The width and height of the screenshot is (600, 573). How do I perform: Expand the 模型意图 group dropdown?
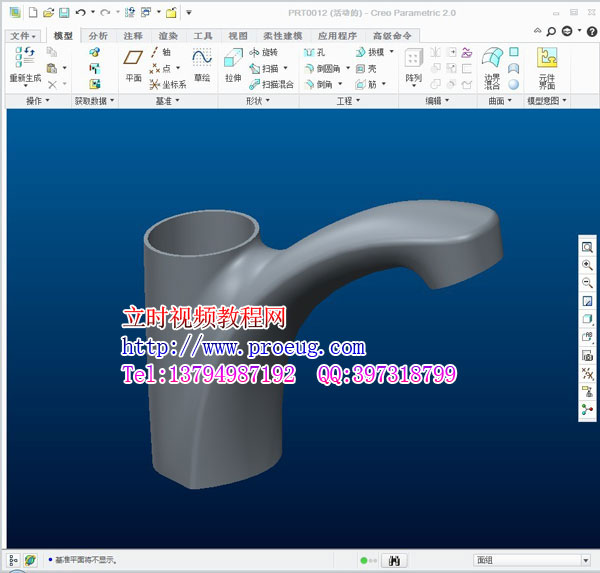[x=546, y=101]
